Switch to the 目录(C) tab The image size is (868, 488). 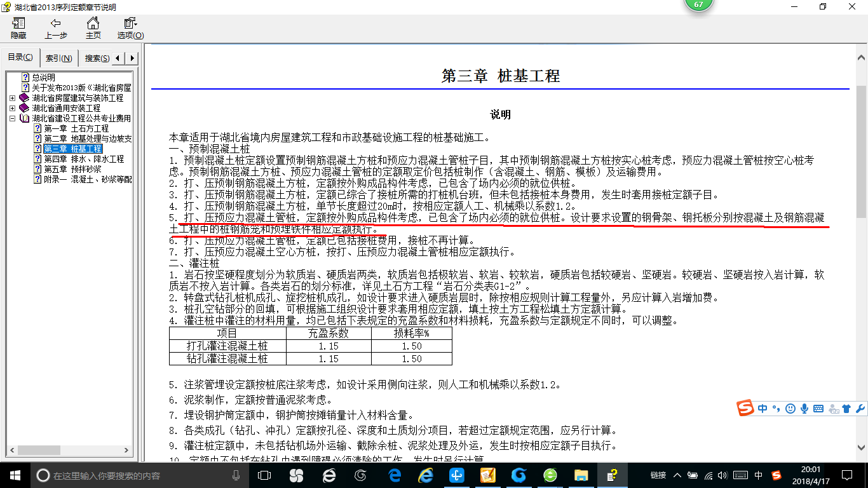(x=20, y=58)
